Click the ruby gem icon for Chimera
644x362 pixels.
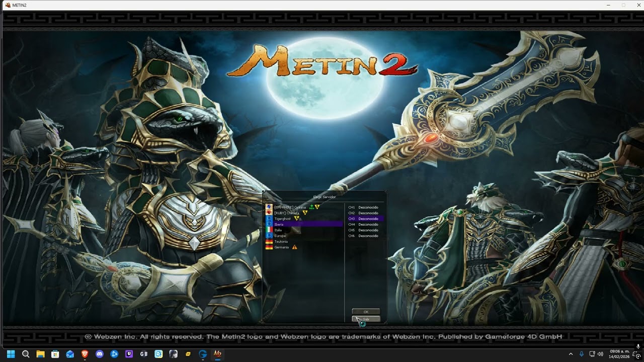[x=269, y=213]
